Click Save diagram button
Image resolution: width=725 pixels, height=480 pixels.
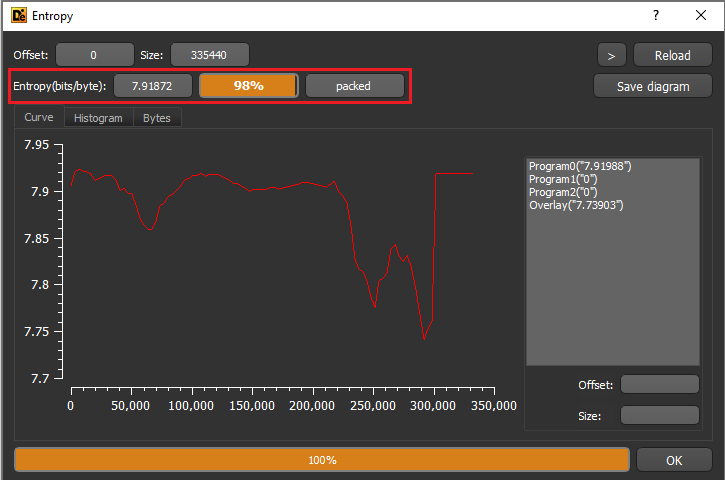pyautogui.click(x=652, y=86)
